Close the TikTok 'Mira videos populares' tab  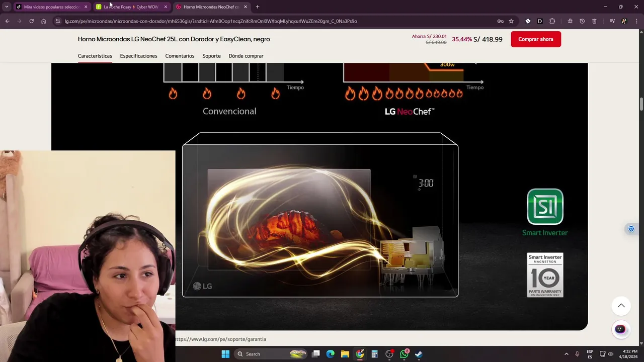(86, 7)
